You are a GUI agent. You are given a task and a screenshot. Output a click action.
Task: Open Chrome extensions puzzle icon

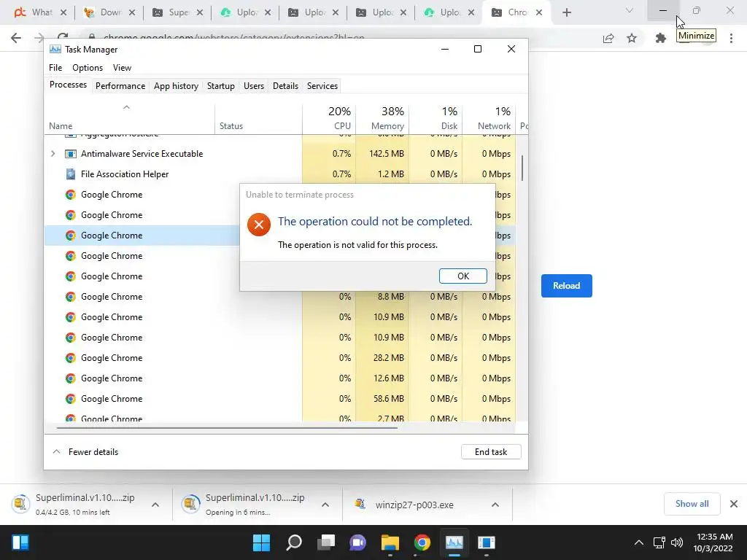[660, 38]
